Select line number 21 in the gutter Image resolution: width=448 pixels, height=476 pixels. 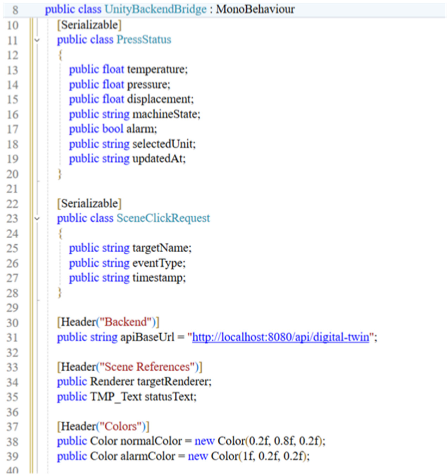click(13, 189)
